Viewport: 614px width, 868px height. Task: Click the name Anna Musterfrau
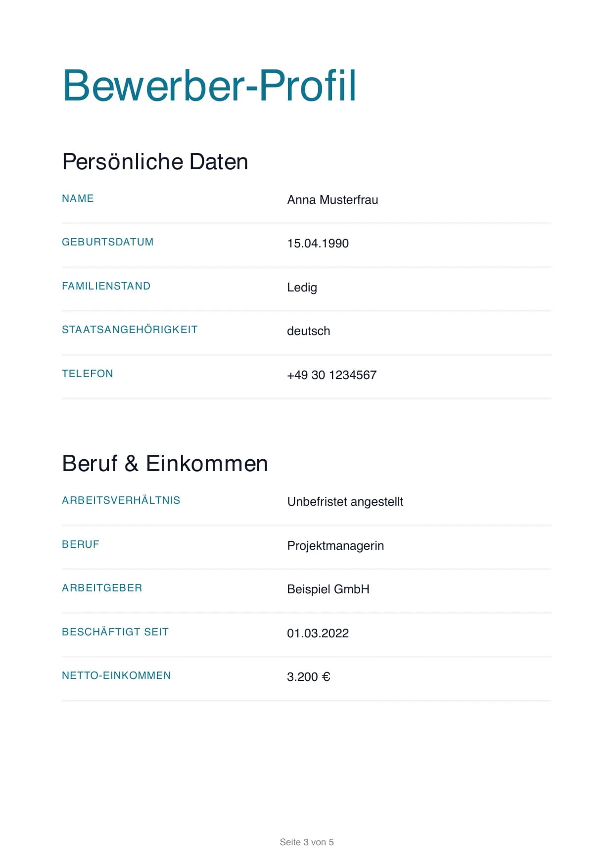tap(332, 200)
